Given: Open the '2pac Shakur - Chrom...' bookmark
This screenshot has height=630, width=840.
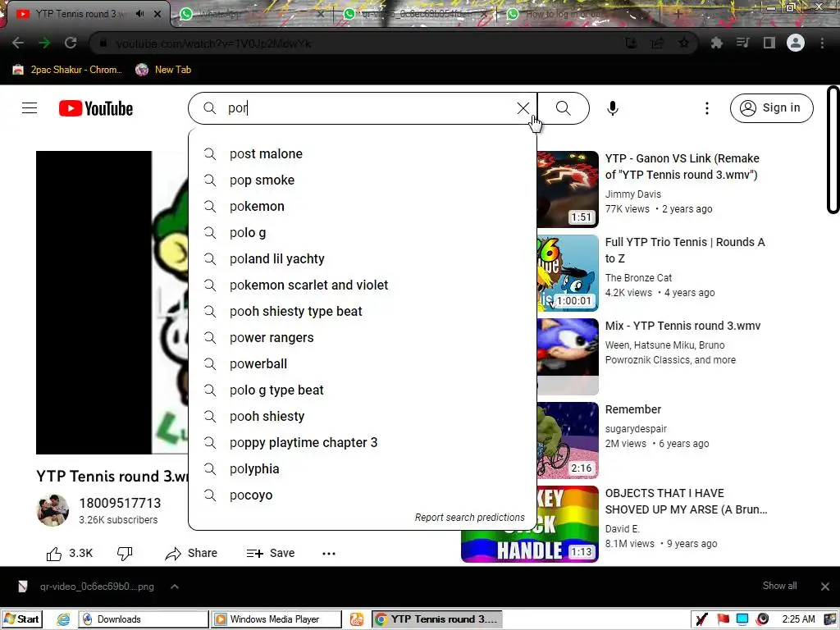Looking at the screenshot, I should [67, 70].
